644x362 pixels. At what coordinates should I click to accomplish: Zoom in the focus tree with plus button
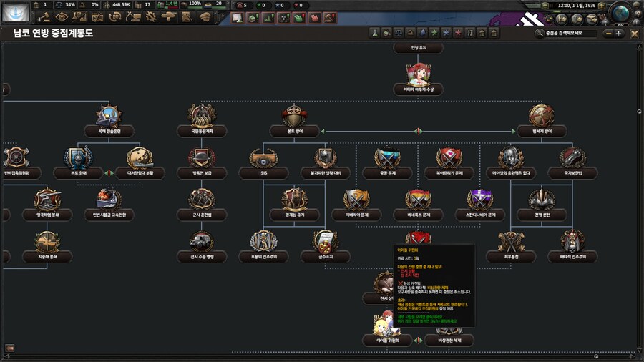pyautogui.click(x=618, y=33)
